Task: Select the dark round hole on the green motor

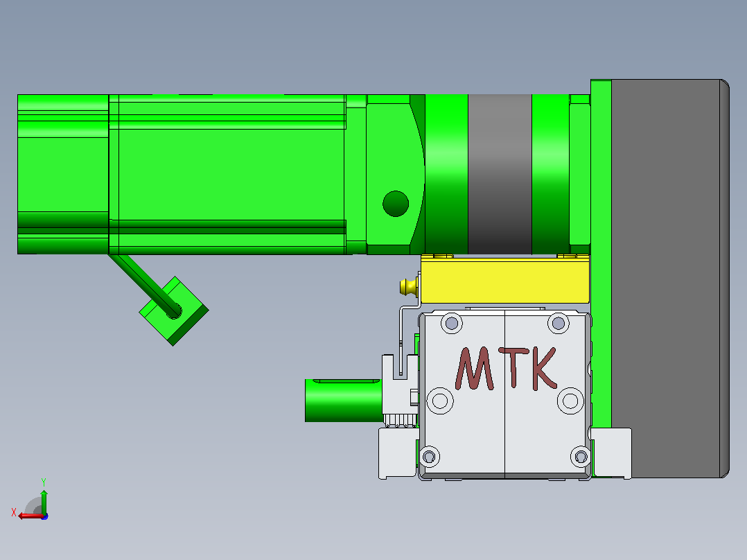Action: click(x=396, y=204)
